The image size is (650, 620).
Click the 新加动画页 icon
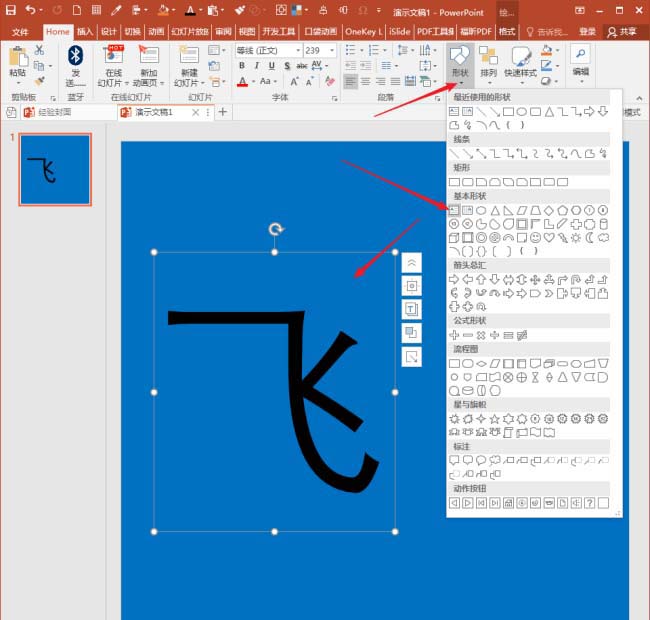tap(148, 55)
